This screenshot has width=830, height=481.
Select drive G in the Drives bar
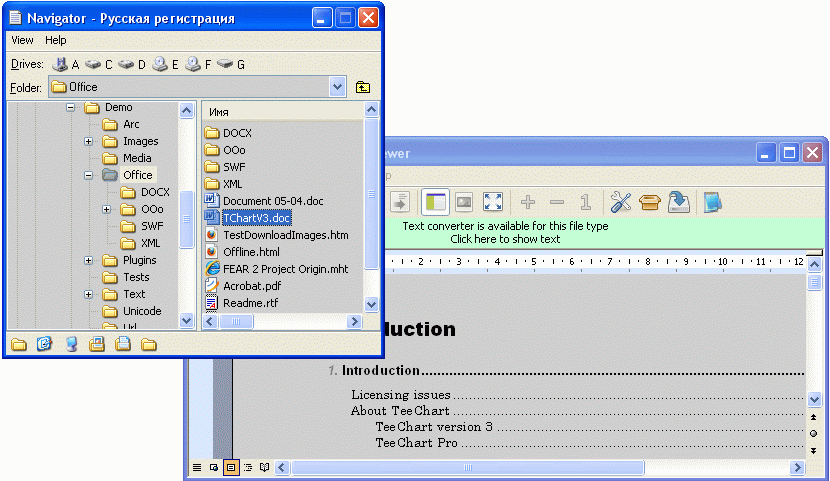click(231, 65)
